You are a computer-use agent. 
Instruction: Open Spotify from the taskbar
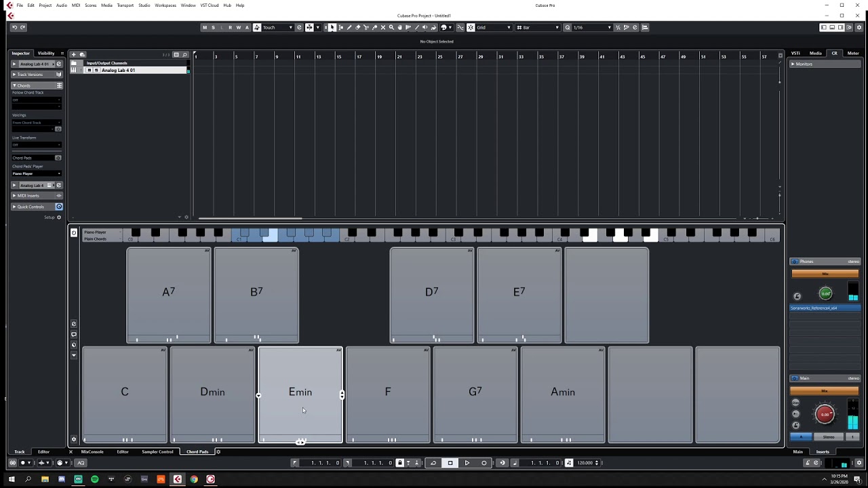coord(94,479)
